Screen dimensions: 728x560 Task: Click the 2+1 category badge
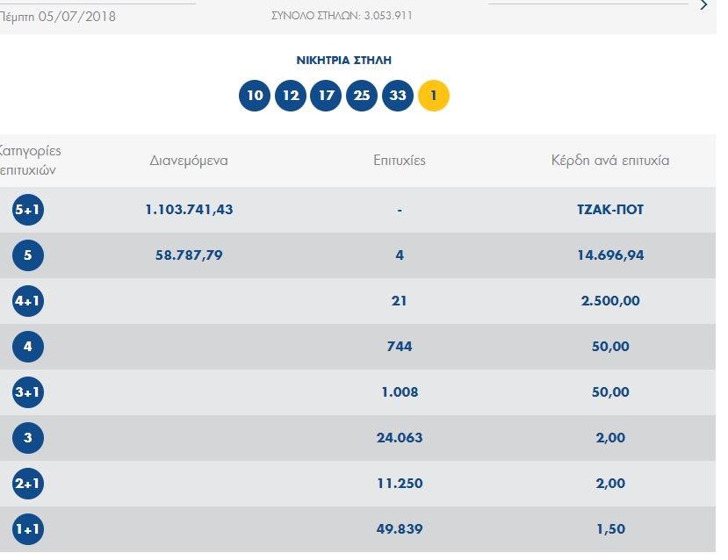[x=28, y=484]
